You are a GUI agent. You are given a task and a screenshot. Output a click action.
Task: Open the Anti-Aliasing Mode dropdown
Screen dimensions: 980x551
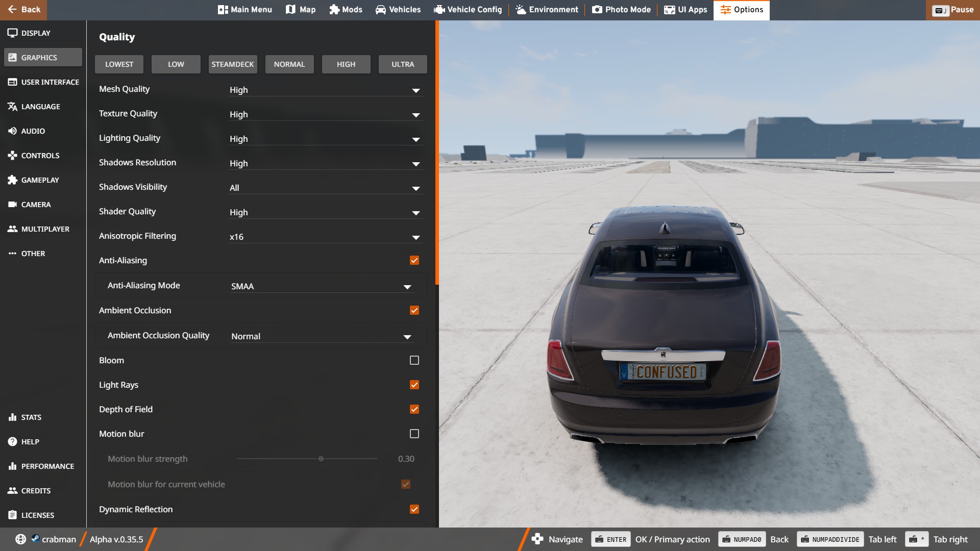click(322, 286)
